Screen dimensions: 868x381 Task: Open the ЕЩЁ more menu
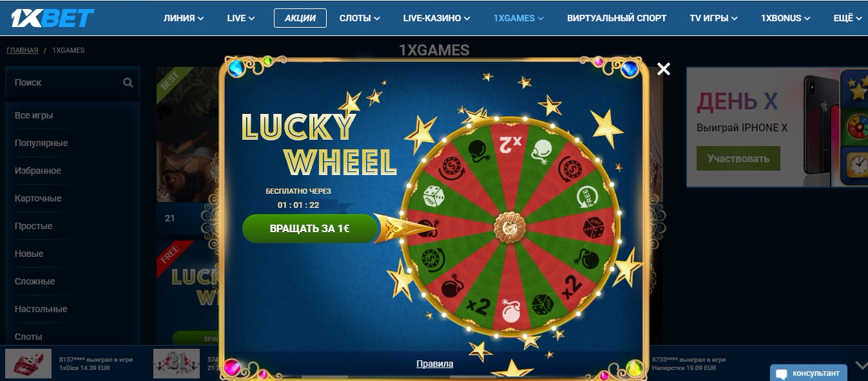pyautogui.click(x=847, y=18)
